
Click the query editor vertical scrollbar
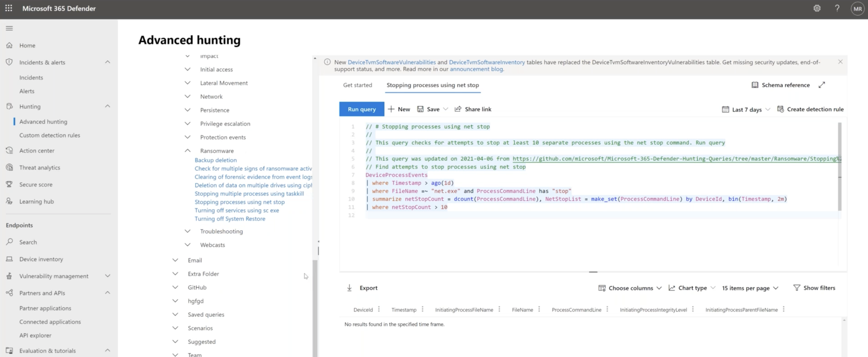[x=839, y=166]
